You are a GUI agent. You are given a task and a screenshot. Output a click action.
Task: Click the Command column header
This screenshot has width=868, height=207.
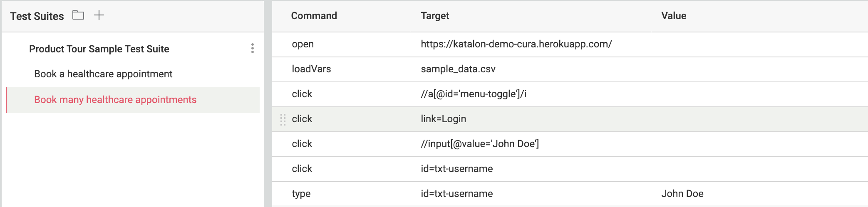coord(314,16)
